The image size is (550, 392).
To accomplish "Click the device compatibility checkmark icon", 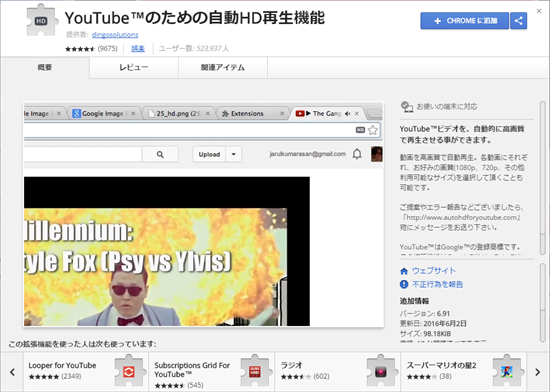I will click(407, 107).
